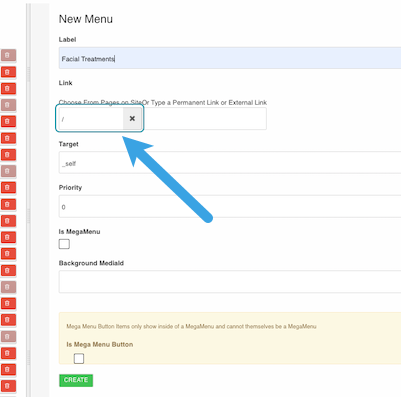Focus the Facial Treatments label field
This screenshot has height=397, width=401.
click(x=230, y=58)
